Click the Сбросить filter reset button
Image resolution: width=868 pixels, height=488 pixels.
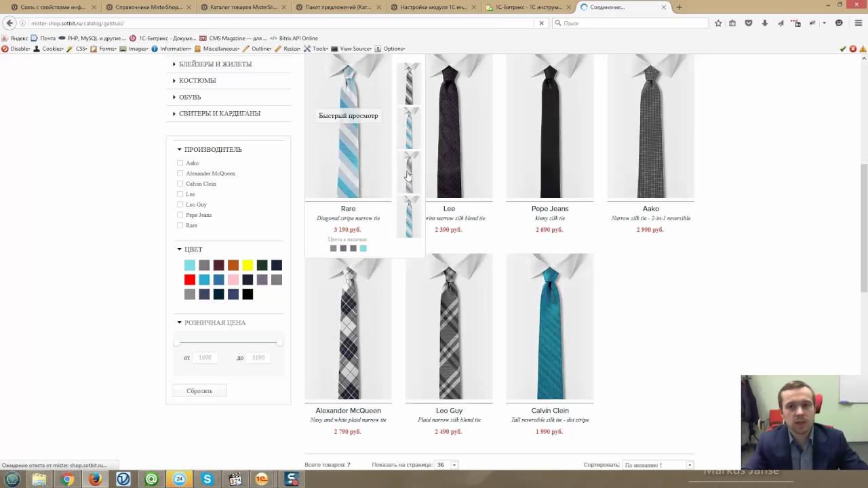tap(199, 391)
